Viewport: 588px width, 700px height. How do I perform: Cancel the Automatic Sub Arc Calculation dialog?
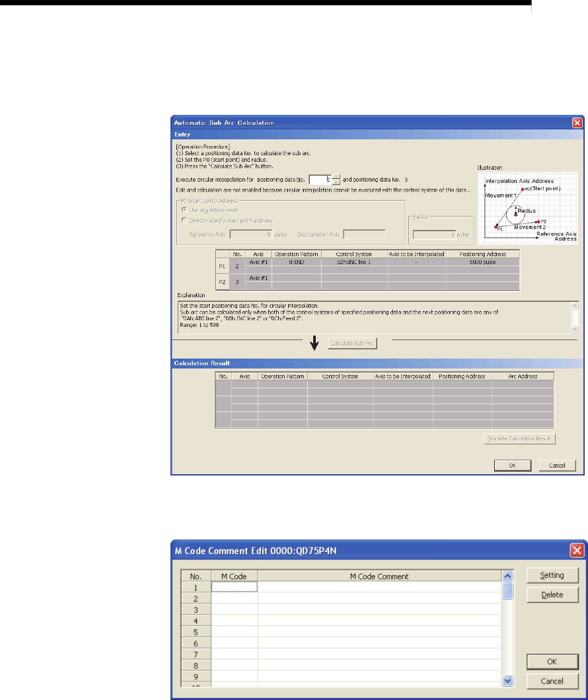[557, 465]
